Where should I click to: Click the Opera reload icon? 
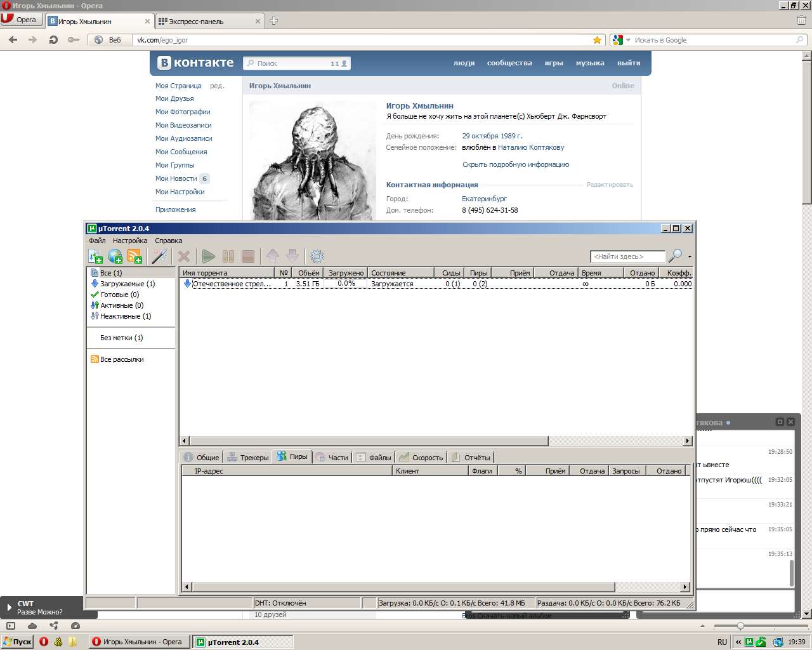(53, 40)
